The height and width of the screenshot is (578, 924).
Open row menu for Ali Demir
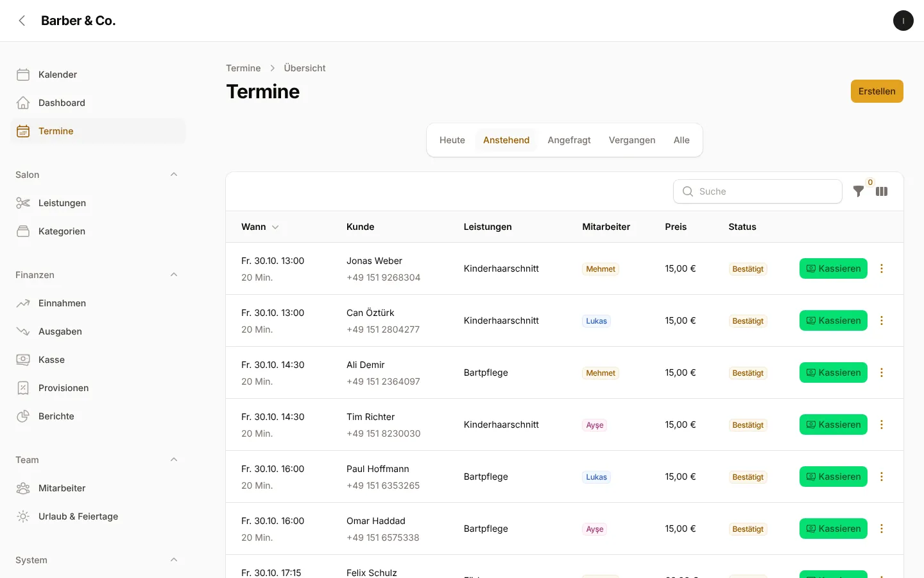[882, 372]
